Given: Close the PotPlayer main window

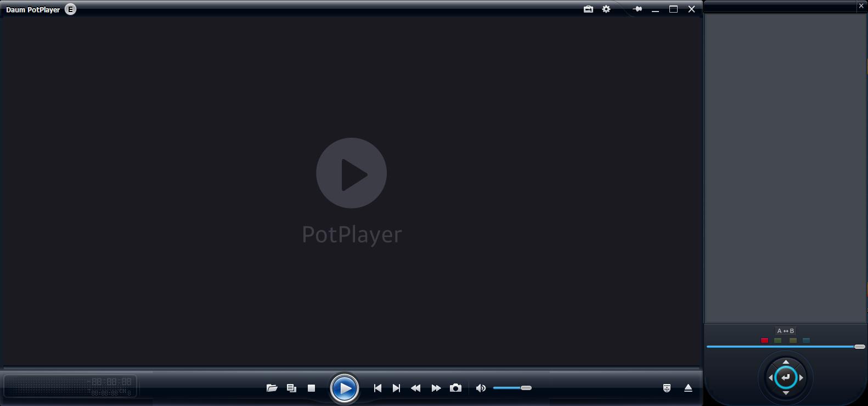Looking at the screenshot, I should [691, 9].
